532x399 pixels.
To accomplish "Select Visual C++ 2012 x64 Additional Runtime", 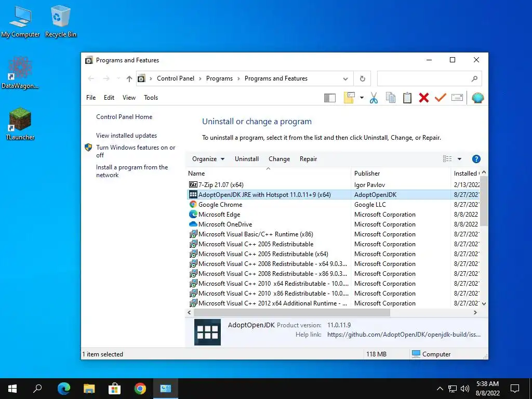I will click(x=333, y=303).
